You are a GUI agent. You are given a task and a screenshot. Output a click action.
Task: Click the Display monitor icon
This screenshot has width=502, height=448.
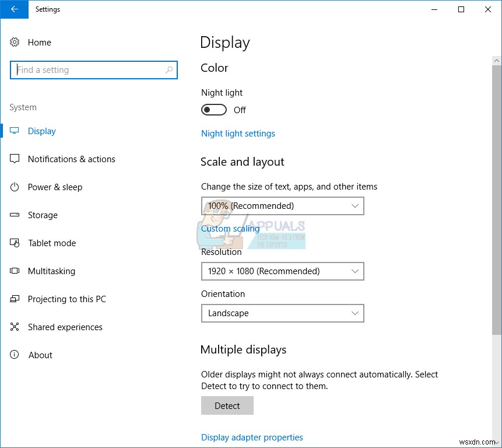(15, 131)
